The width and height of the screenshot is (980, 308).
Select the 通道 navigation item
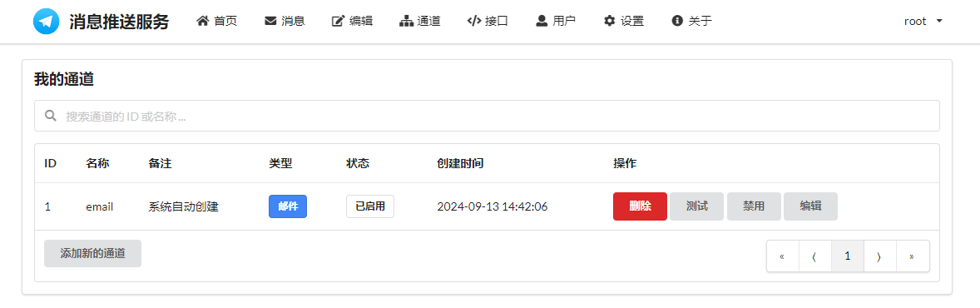pyautogui.click(x=420, y=22)
